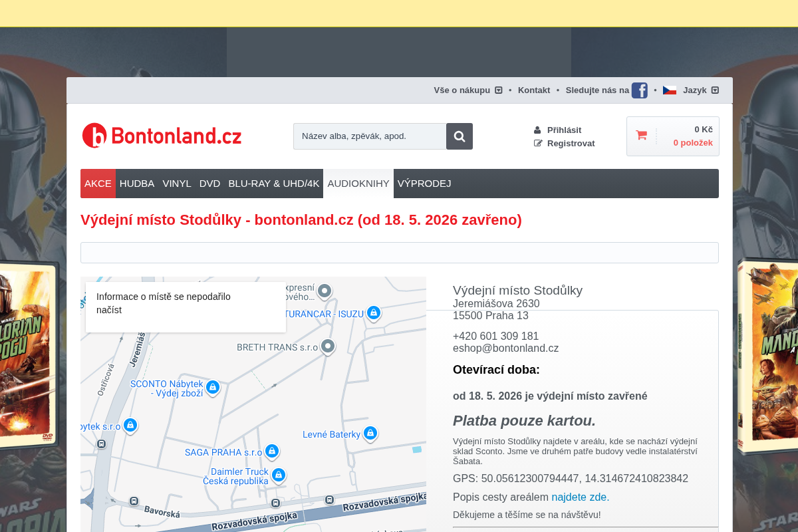Click the user icon beside Přihlásit
This screenshot has height=532, width=798.
[x=537, y=130]
